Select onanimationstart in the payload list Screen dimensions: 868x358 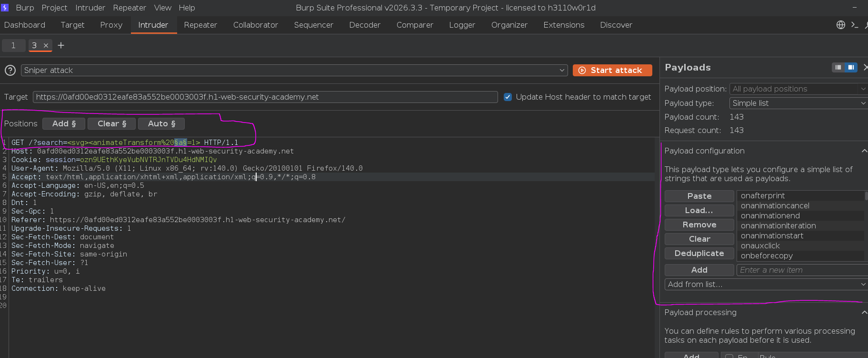pos(800,235)
